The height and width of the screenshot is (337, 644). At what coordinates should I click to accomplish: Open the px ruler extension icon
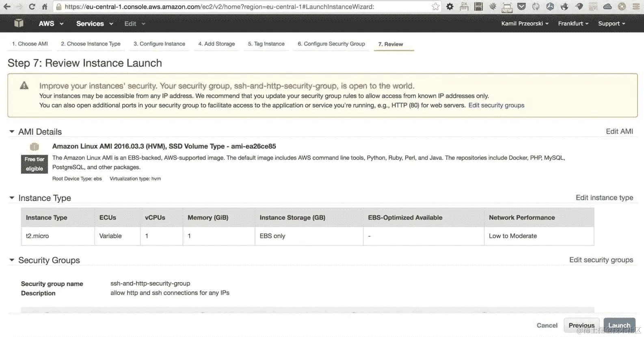click(464, 6)
